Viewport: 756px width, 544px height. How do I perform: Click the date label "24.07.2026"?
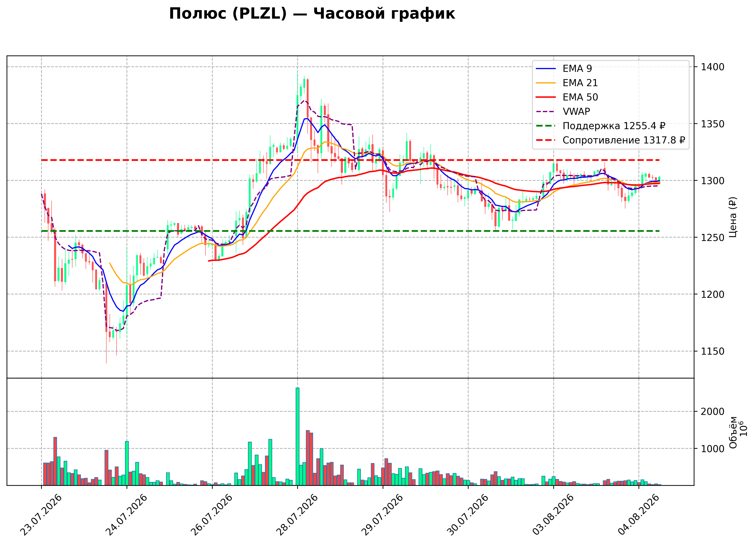point(126,515)
